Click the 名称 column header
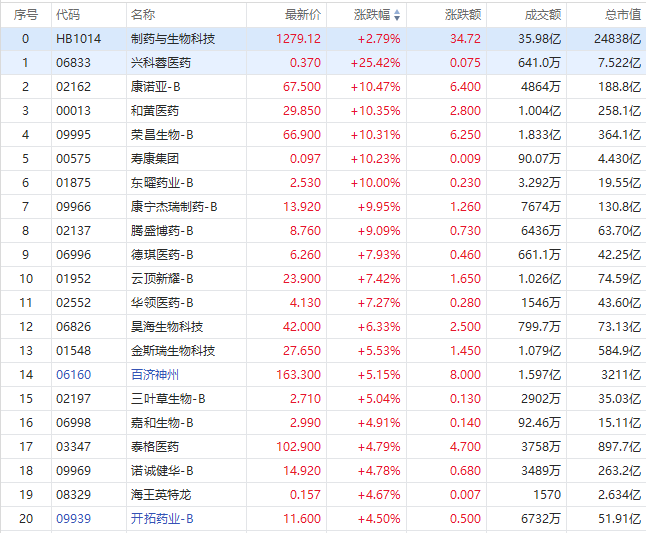646x533 pixels. pyautogui.click(x=143, y=15)
